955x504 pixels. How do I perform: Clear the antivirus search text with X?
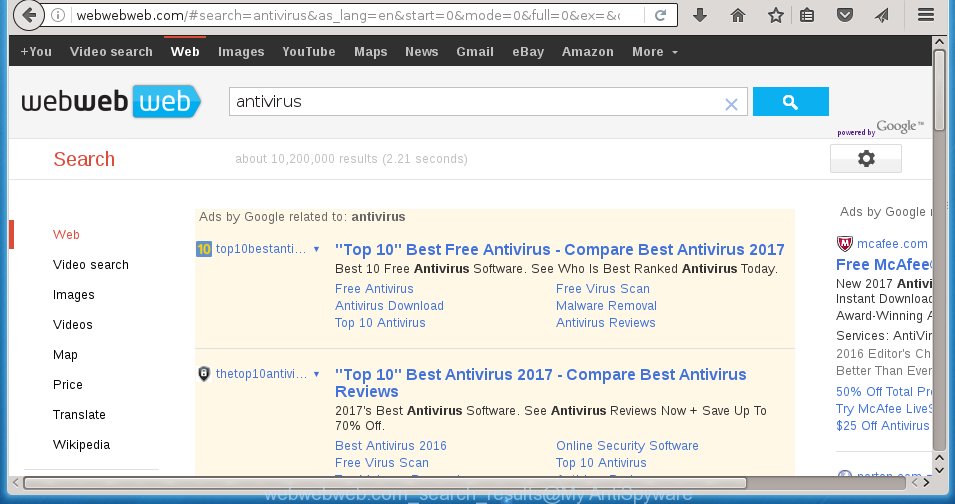coord(731,104)
